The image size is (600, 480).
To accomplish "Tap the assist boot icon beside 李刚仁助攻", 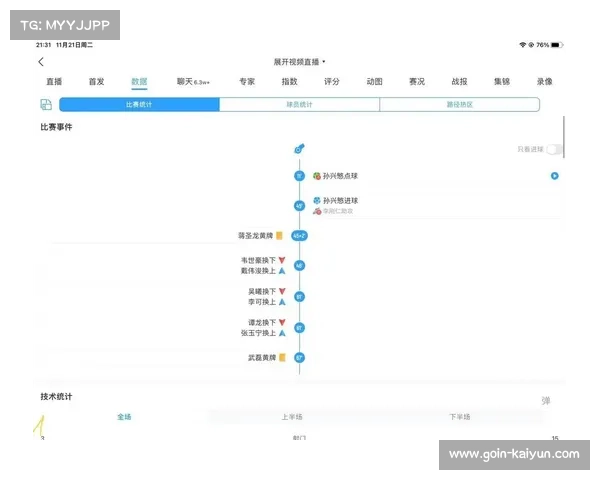I will coord(317,211).
